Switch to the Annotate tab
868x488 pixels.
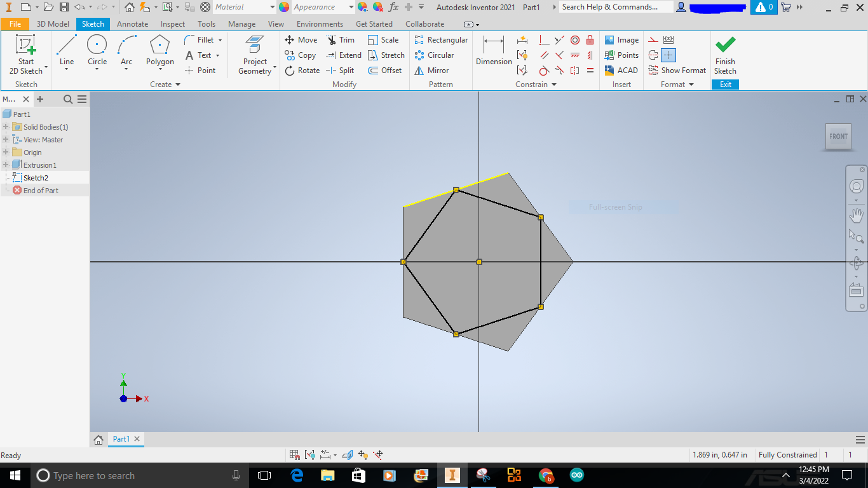132,24
